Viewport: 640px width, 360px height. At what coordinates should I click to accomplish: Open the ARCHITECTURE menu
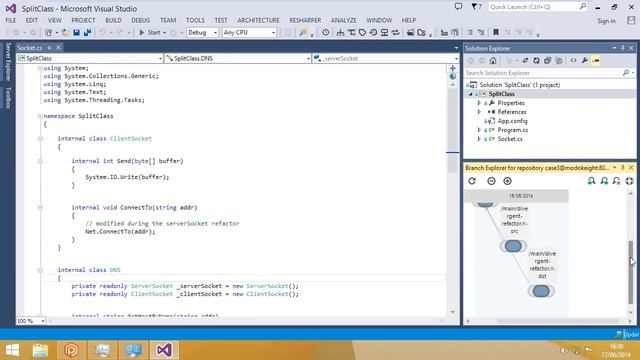pyautogui.click(x=258, y=20)
